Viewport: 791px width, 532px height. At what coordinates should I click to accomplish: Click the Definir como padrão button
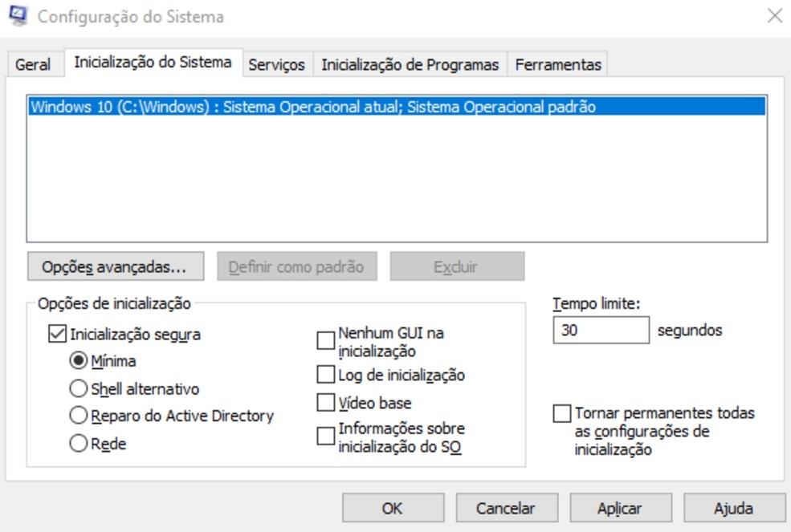point(296,266)
